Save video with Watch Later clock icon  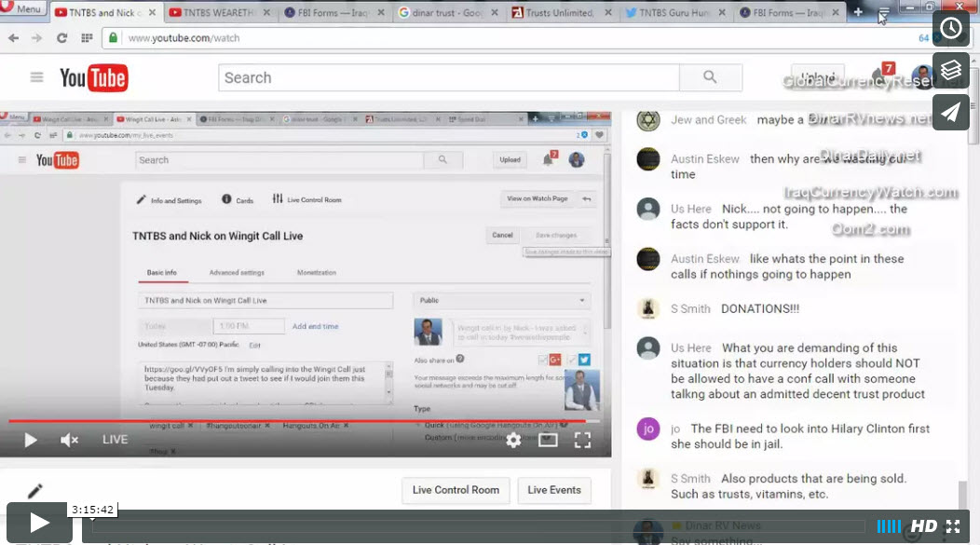(950, 28)
